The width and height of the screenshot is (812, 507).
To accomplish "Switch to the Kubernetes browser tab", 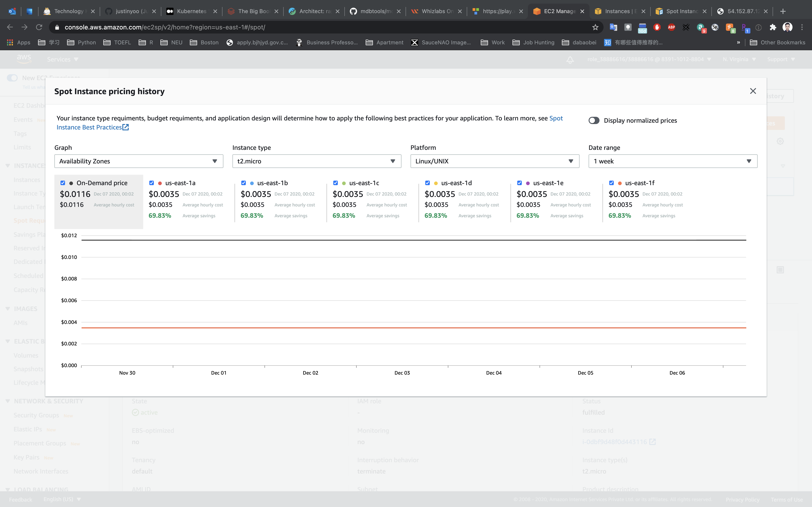I will pyautogui.click(x=191, y=11).
